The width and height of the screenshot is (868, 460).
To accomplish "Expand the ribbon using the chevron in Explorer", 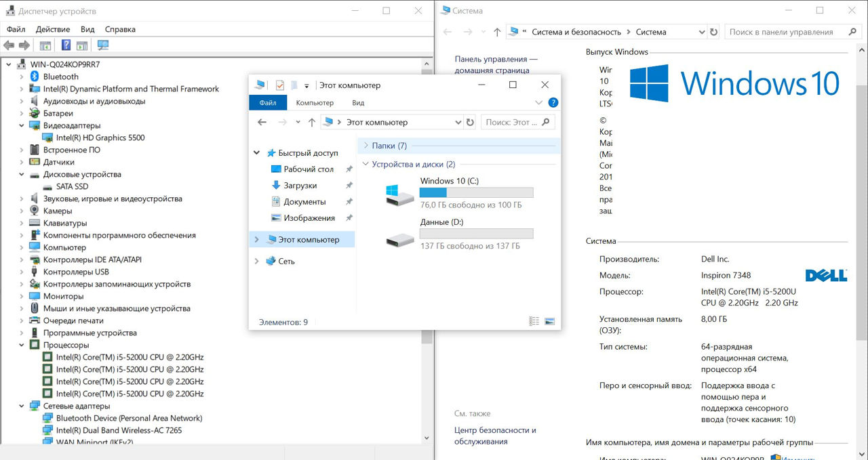I will [539, 103].
